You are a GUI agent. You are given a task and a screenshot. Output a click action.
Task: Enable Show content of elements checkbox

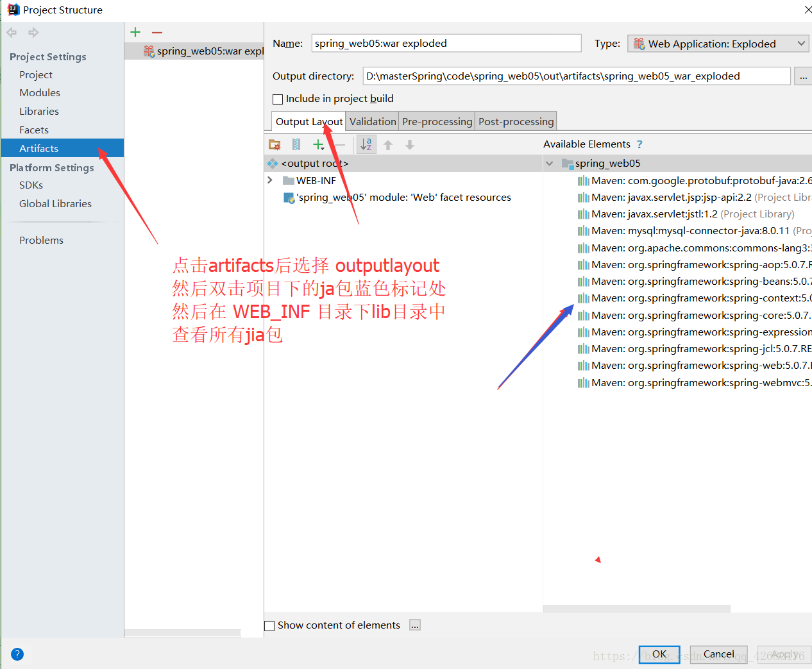click(x=269, y=625)
